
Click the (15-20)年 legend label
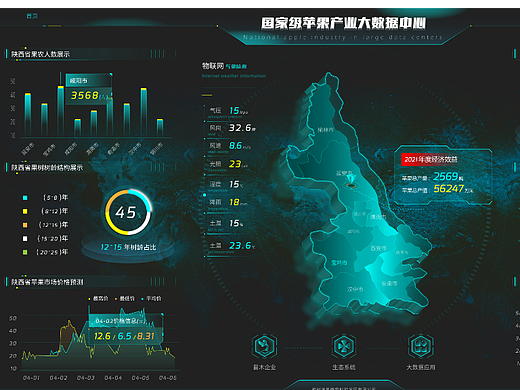52,238
